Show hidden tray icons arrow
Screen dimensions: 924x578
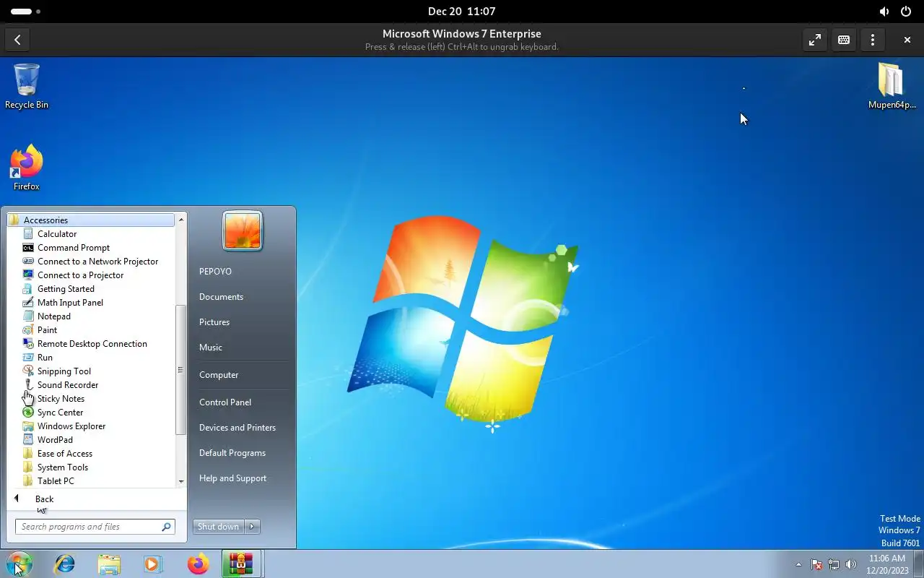[x=798, y=564]
